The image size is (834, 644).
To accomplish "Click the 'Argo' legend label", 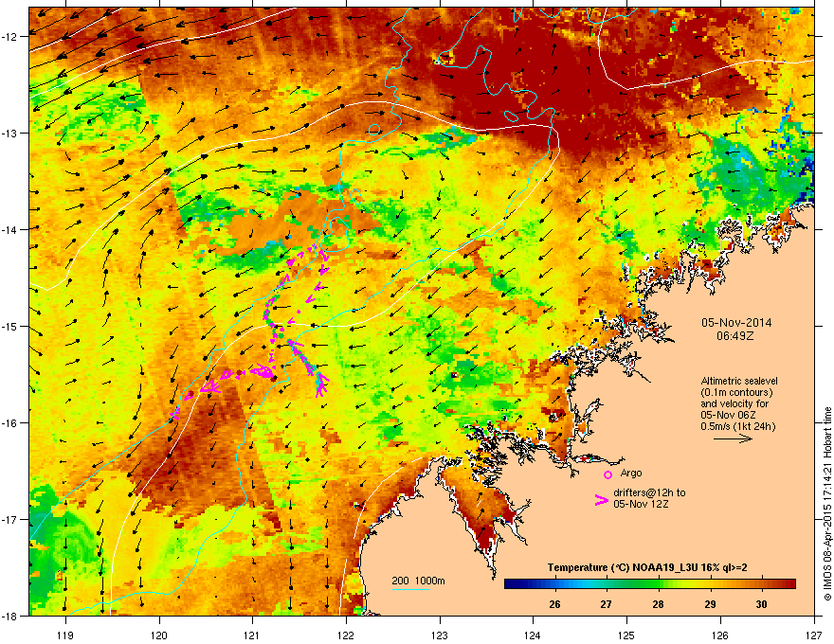I will pyautogui.click(x=631, y=473).
